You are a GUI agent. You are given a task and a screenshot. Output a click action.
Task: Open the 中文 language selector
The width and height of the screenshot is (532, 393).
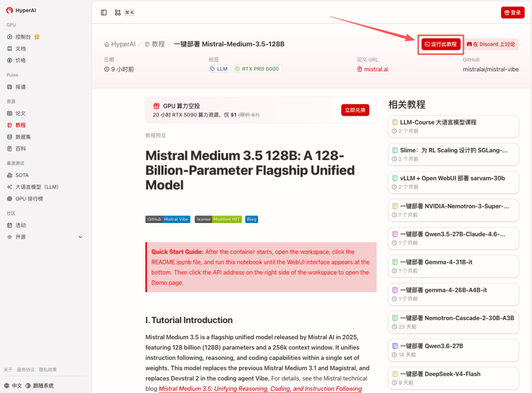[x=13, y=386]
